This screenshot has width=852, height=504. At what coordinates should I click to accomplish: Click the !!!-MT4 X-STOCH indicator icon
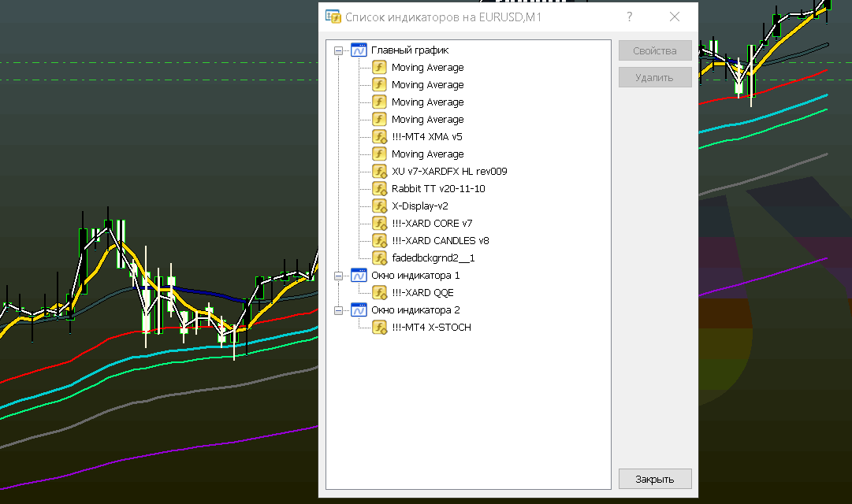coord(379,328)
